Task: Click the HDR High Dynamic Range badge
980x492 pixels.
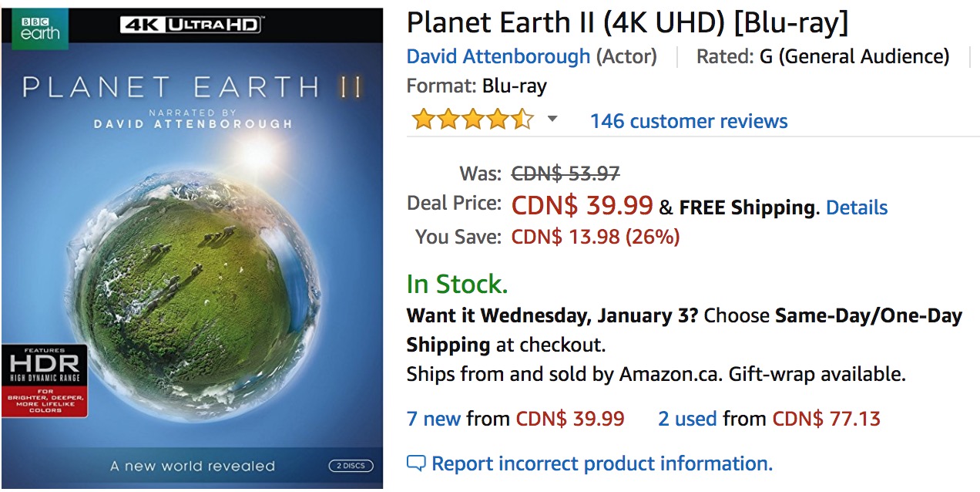Action: 44,381
